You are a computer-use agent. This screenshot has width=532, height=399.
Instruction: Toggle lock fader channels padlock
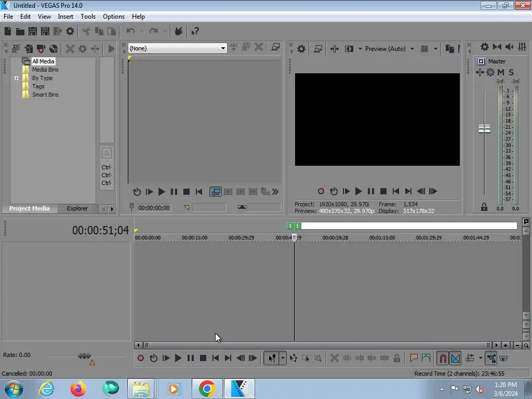(x=484, y=207)
